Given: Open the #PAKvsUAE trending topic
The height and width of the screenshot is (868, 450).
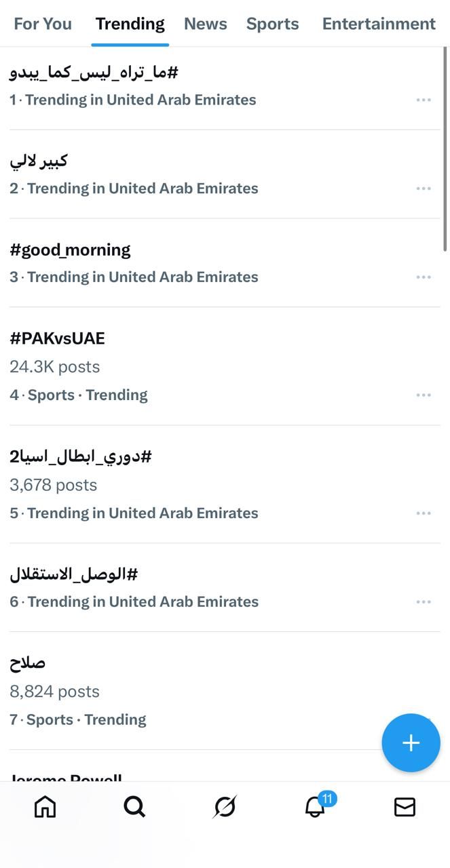Looking at the screenshot, I should [56, 338].
